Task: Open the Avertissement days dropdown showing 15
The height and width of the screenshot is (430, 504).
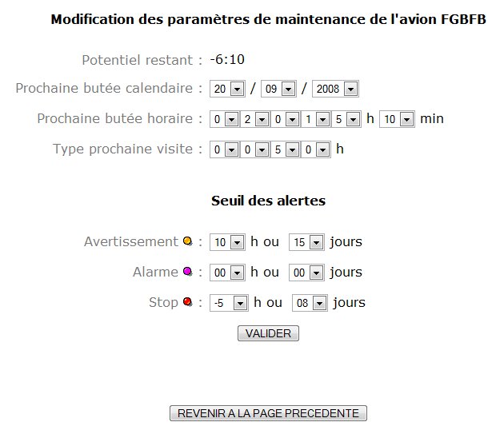Action: 307,242
